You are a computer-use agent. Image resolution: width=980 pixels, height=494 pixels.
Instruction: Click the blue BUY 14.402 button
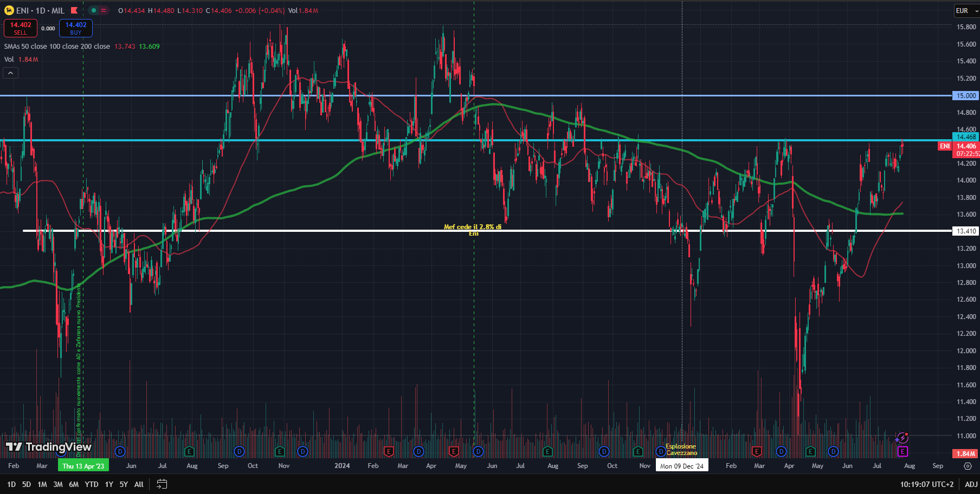pos(76,28)
